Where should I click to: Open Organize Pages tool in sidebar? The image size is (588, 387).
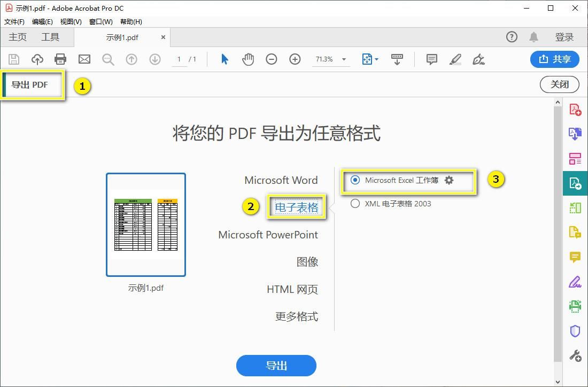[575, 159]
